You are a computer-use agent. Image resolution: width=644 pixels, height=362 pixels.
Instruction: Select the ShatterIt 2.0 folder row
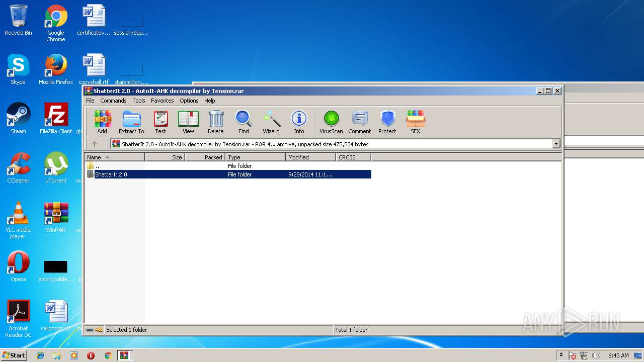click(x=228, y=174)
